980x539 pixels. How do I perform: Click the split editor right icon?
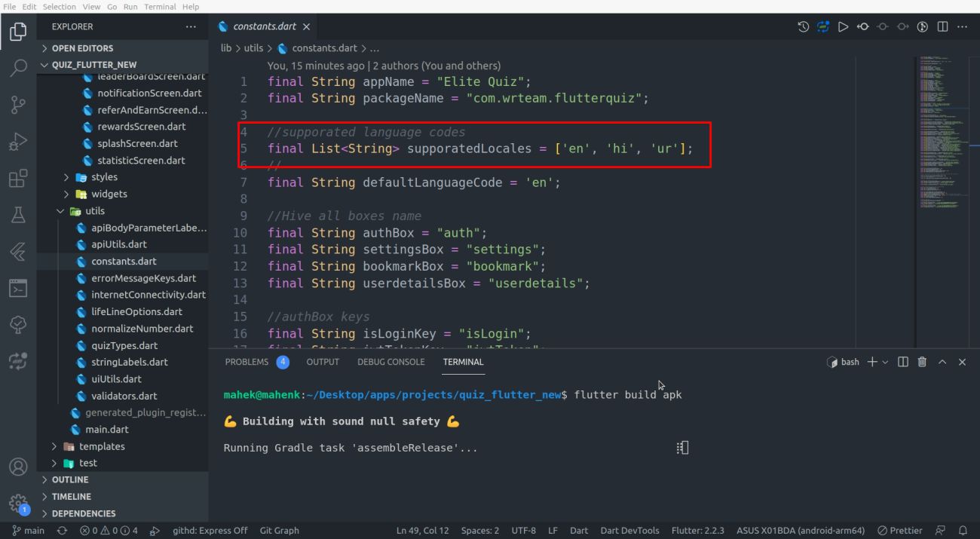[x=942, y=27]
